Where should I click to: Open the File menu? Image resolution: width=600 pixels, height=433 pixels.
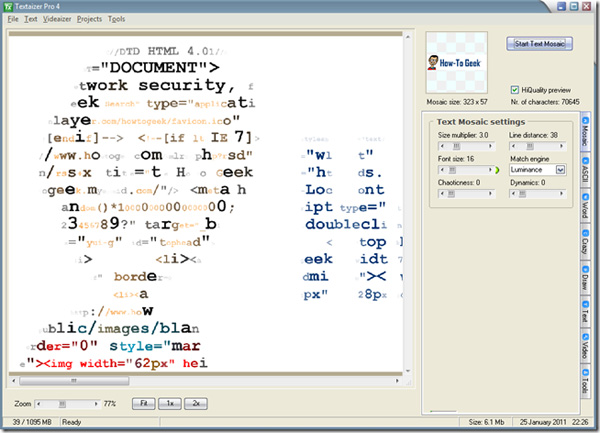coord(13,19)
